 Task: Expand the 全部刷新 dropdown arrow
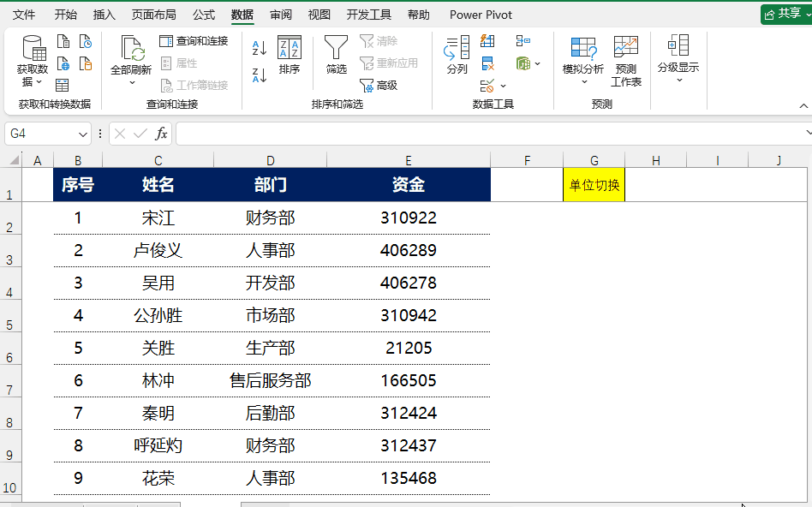pos(132,82)
